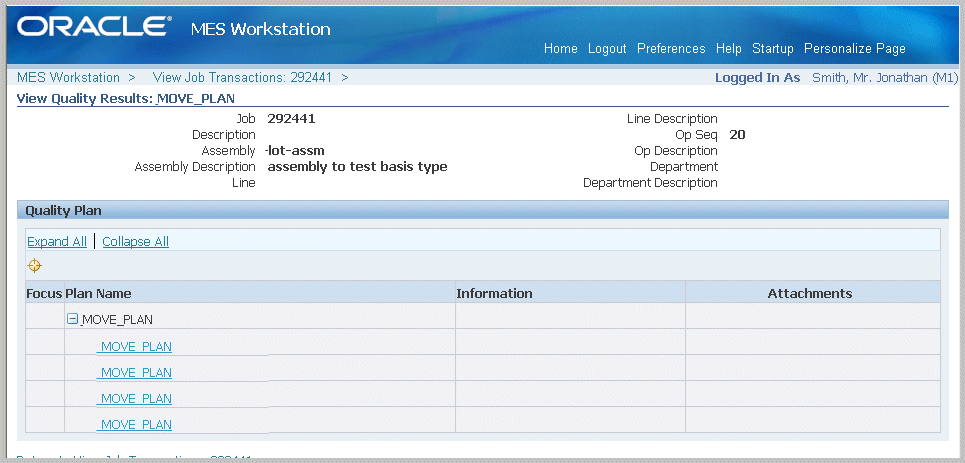Collapse the _MOVE_PLAN tree node

73,319
